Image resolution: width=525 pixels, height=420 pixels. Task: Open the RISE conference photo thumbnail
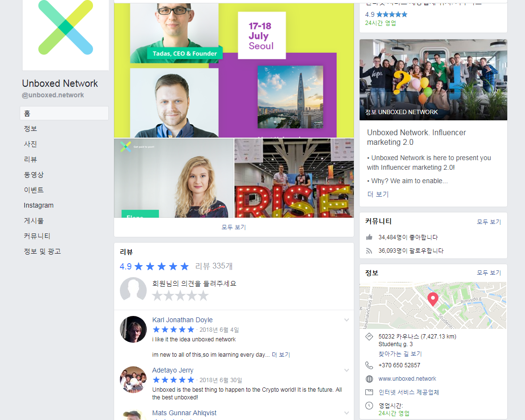pos(294,178)
